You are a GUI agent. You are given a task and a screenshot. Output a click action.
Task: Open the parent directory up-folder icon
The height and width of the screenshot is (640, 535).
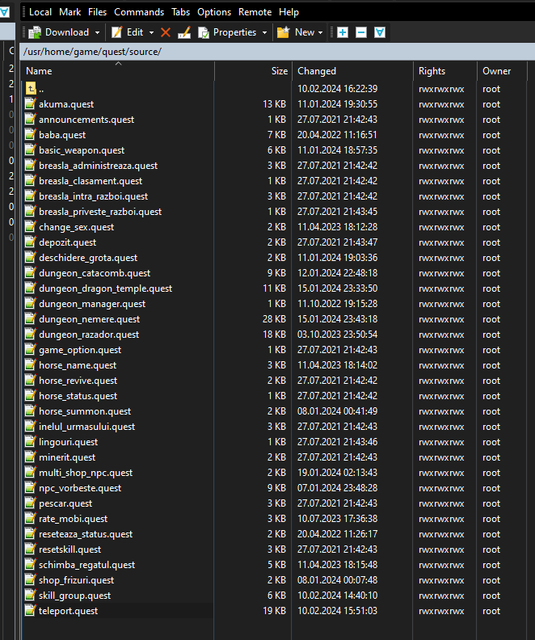click(31, 89)
